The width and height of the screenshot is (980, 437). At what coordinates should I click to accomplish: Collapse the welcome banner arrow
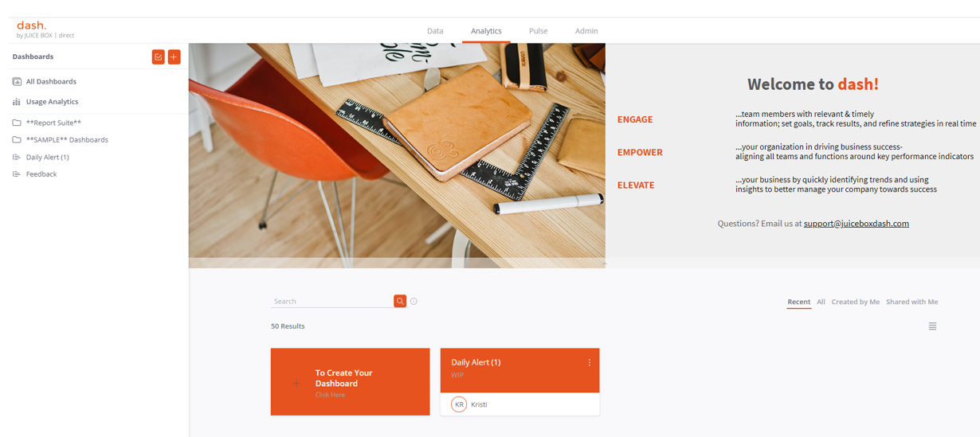pyautogui.click(x=604, y=263)
